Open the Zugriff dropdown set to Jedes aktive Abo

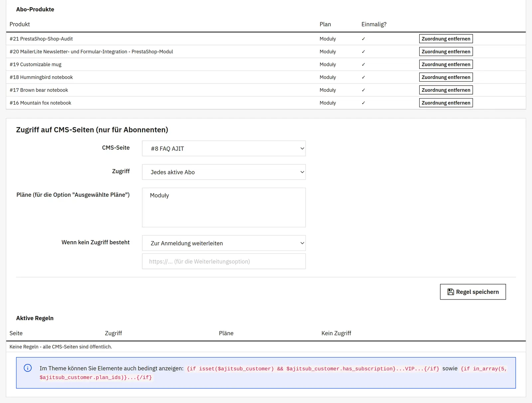click(224, 172)
